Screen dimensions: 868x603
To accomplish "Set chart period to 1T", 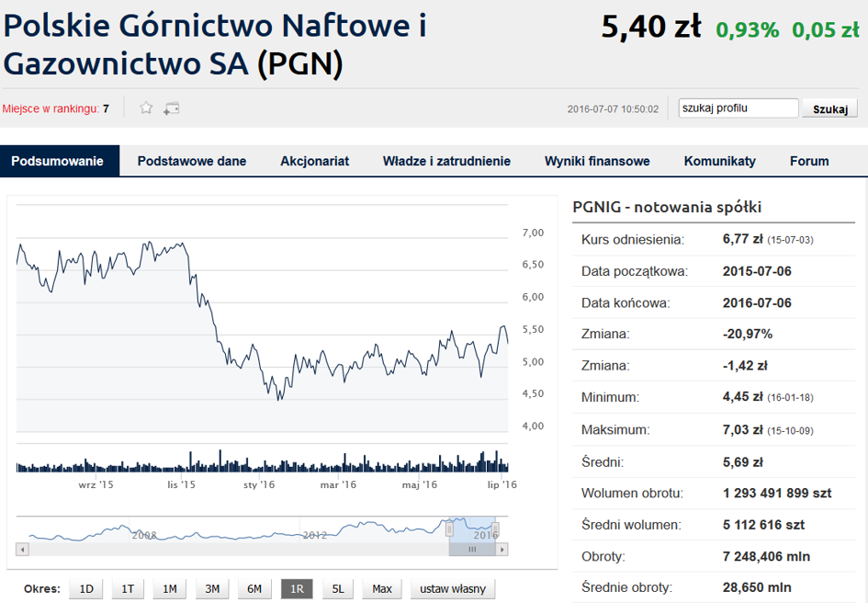I will point(128,588).
